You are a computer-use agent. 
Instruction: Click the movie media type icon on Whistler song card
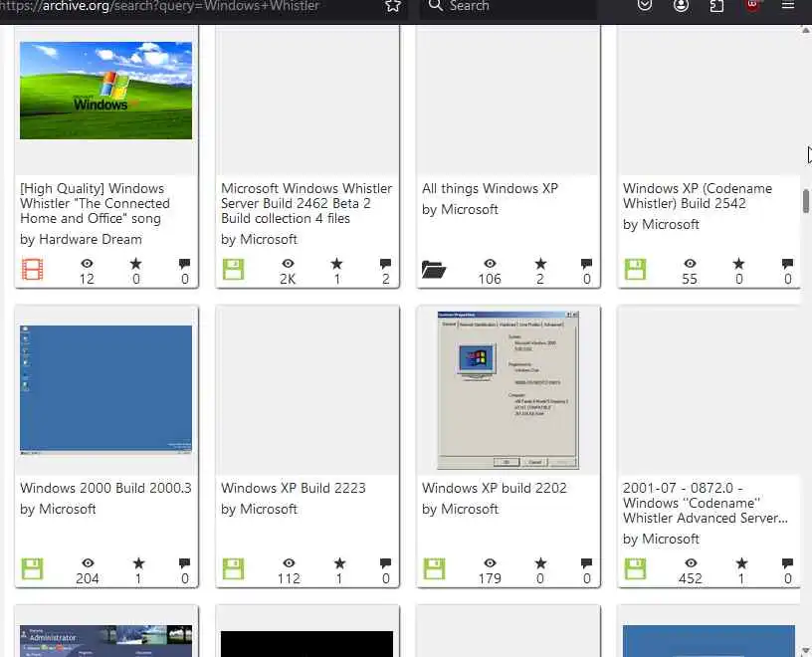tap(32, 270)
